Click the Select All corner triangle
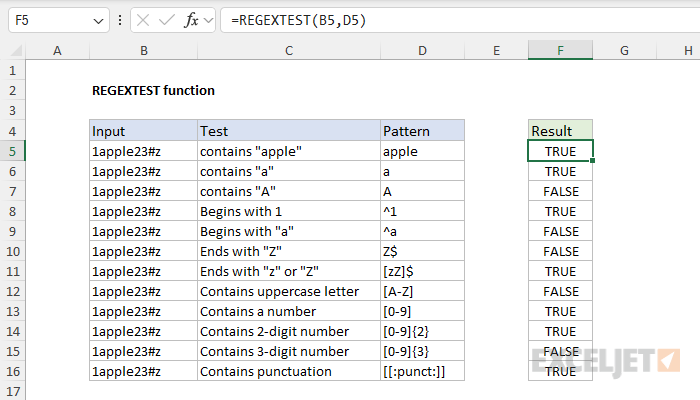The width and height of the screenshot is (700, 400). (16, 50)
